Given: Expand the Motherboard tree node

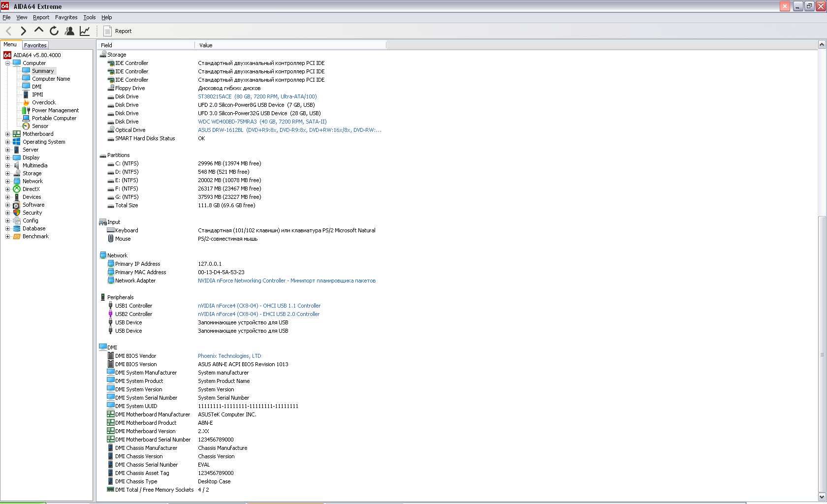Looking at the screenshot, I should click(x=7, y=134).
